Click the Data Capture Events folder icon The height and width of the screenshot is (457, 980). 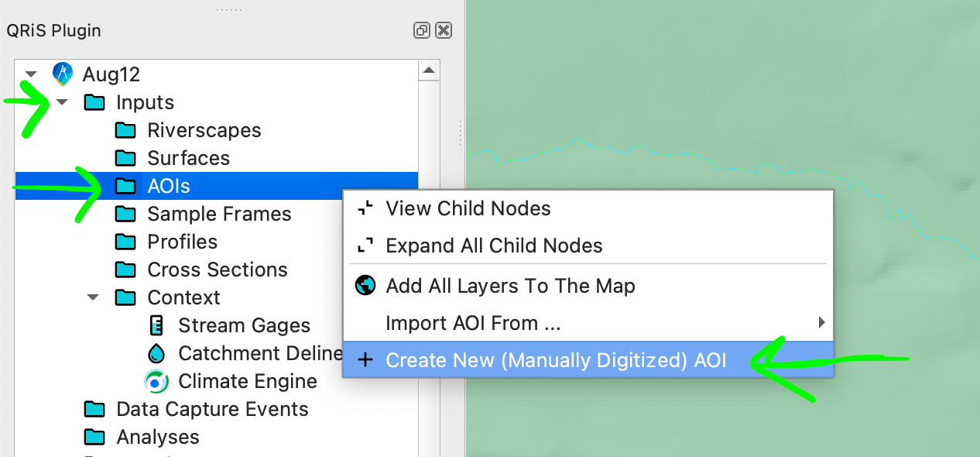(94, 409)
